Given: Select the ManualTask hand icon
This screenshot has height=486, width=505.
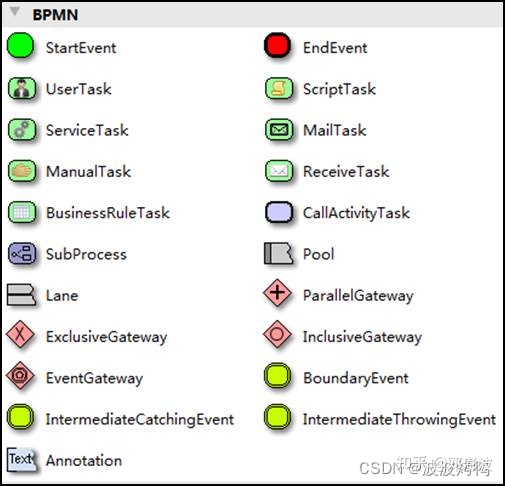Looking at the screenshot, I should click(22, 171).
